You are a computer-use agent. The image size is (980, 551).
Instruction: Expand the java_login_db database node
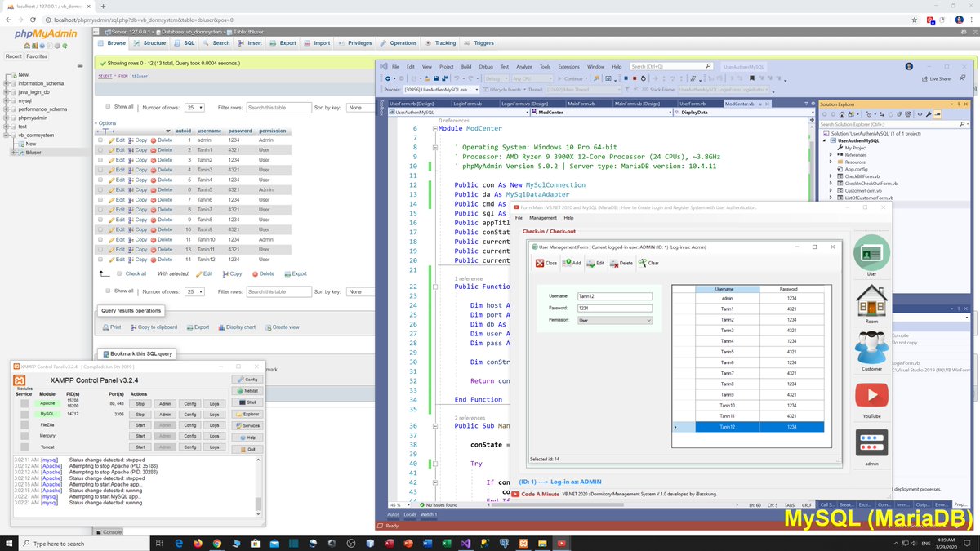point(7,92)
